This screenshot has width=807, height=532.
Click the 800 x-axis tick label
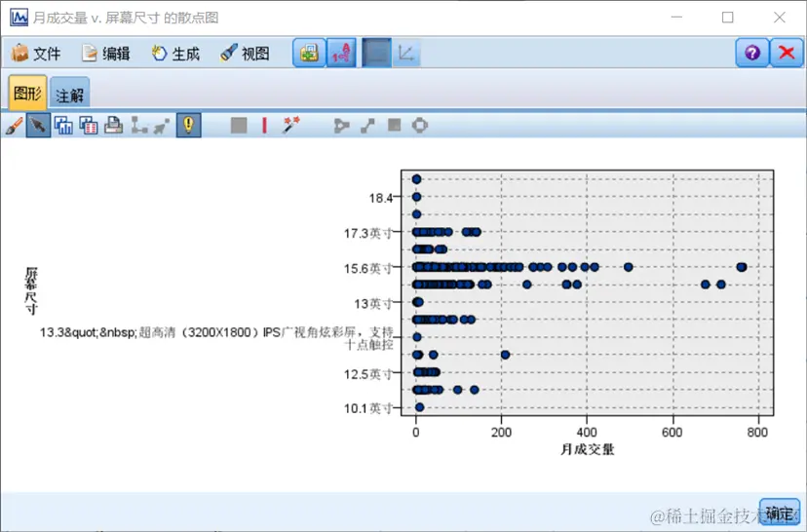coord(757,433)
